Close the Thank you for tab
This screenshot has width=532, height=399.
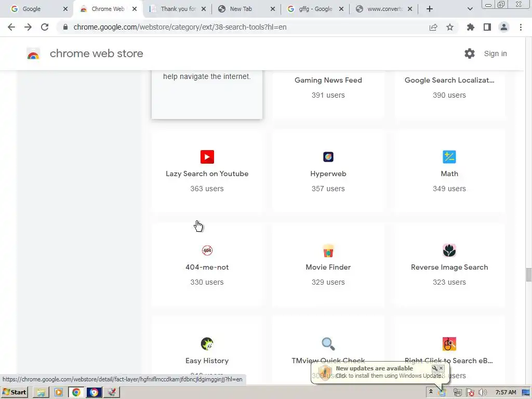pyautogui.click(x=204, y=9)
